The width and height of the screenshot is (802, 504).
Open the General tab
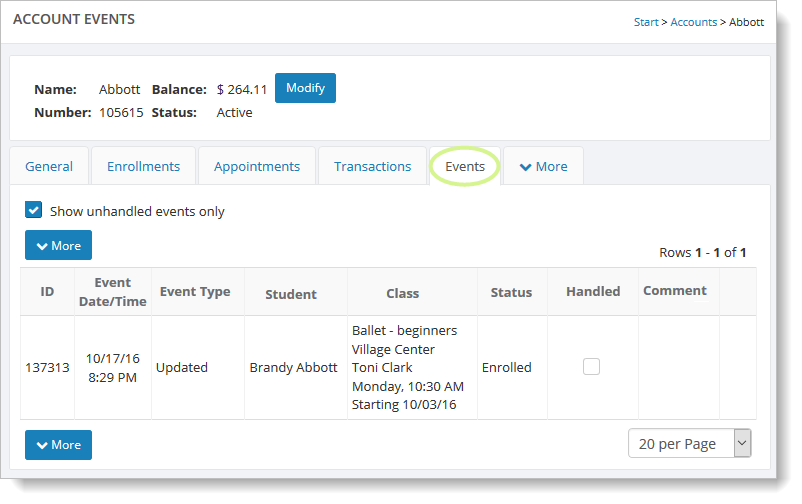[x=49, y=166]
